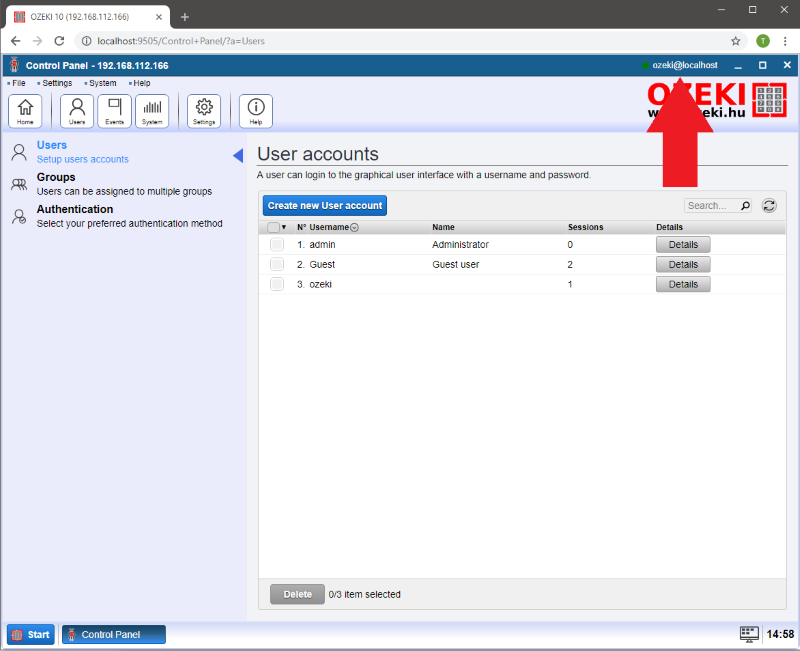
Task: Tick the checkbox for admin user
Action: [x=277, y=244]
